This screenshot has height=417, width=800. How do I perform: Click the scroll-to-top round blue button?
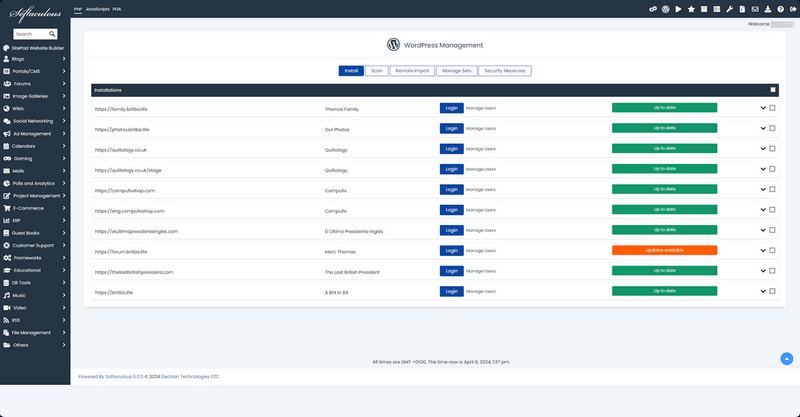786,359
